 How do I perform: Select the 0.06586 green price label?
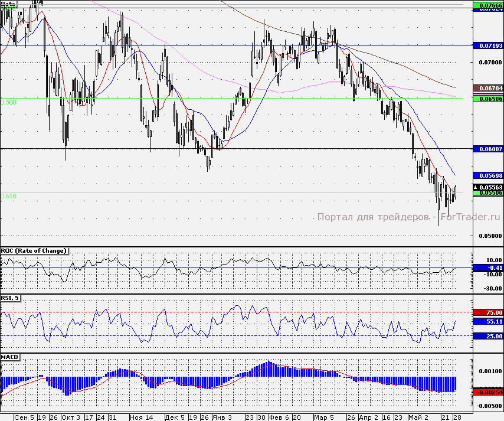[x=487, y=98]
